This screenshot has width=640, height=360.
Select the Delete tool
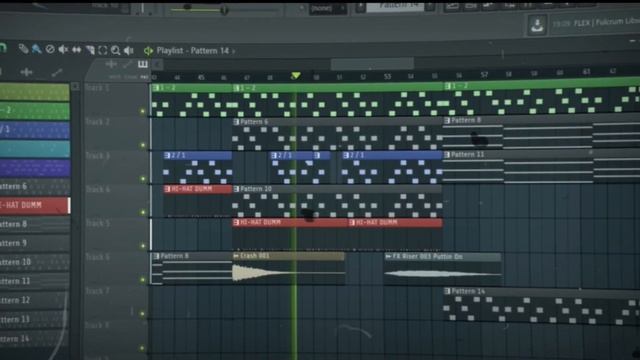(50, 49)
